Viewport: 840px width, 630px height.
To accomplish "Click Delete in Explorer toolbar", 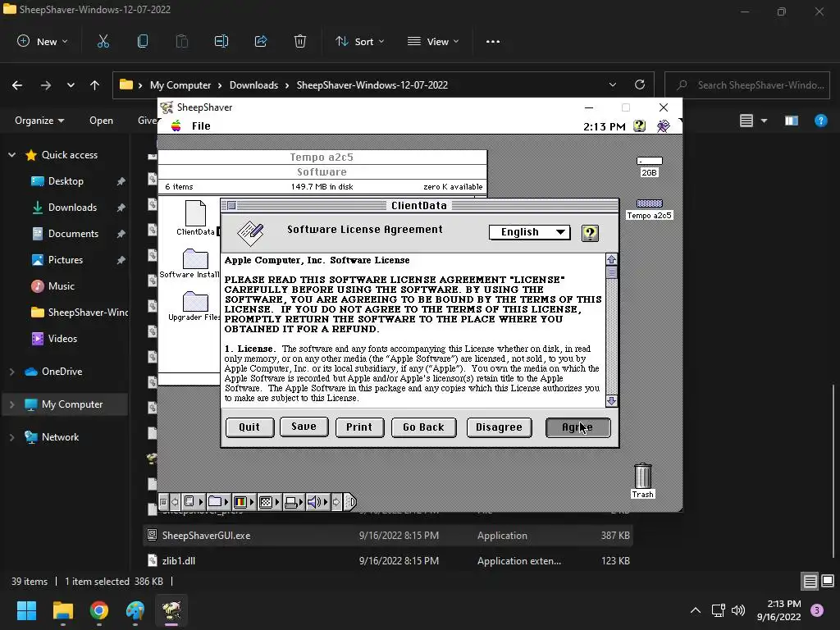I will click(x=300, y=41).
